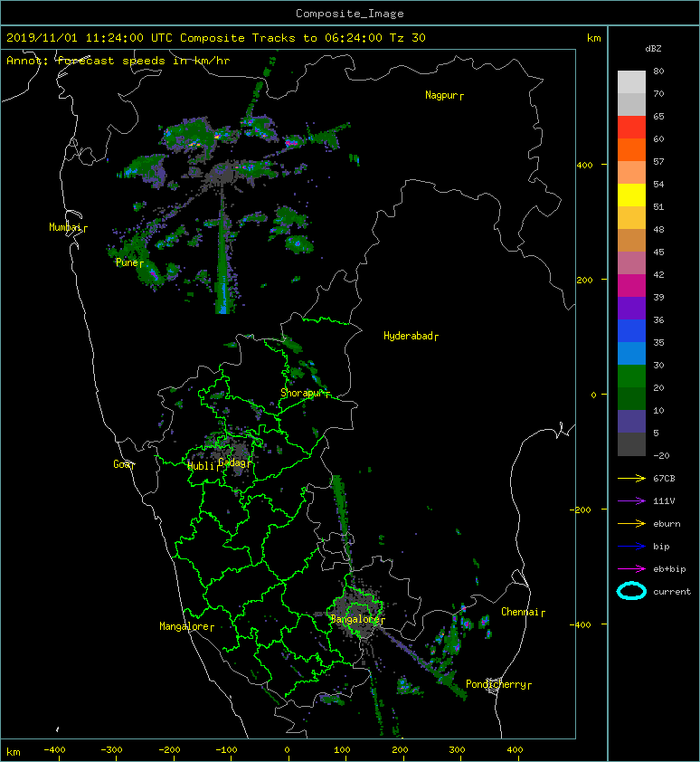Click the -20 value on the dBZ scale
This screenshot has width=700, height=762.
(662, 456)
